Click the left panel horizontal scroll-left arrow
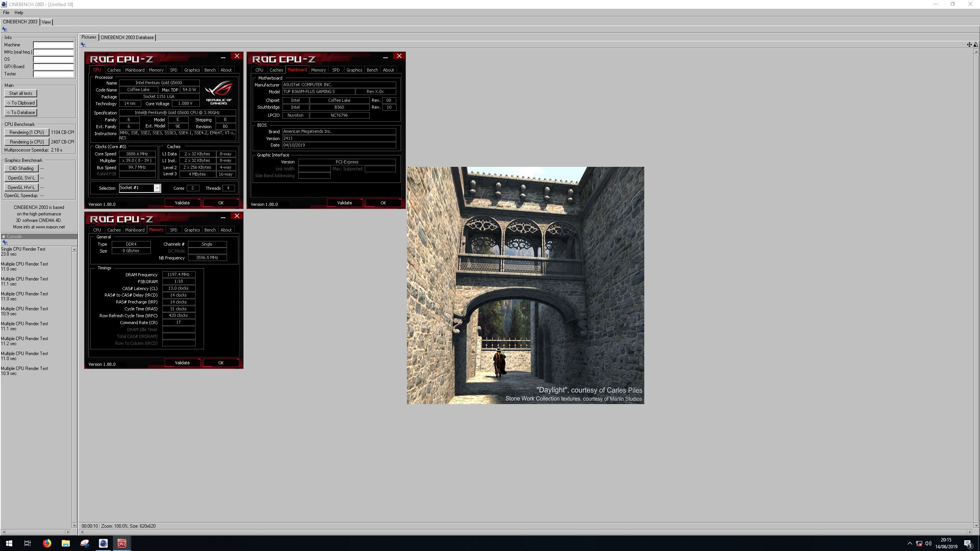The height and width of the screenshot is (551, 980). [x=3, y=532]
